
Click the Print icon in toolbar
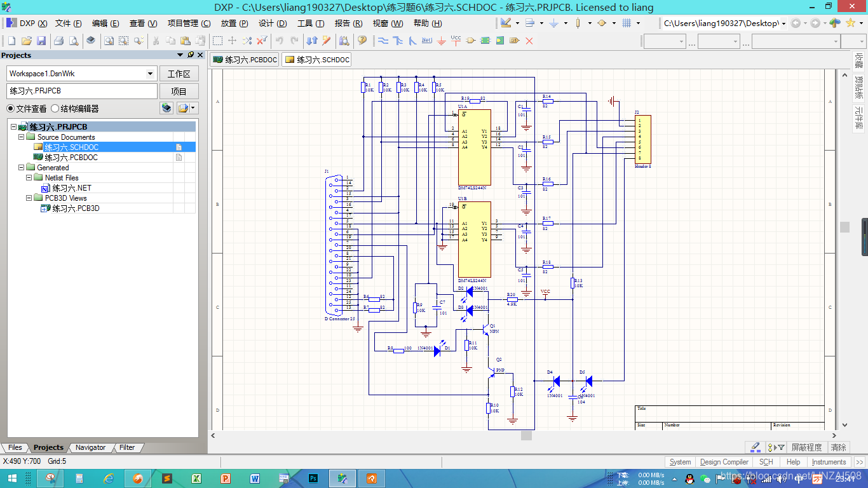pos(58,41)
